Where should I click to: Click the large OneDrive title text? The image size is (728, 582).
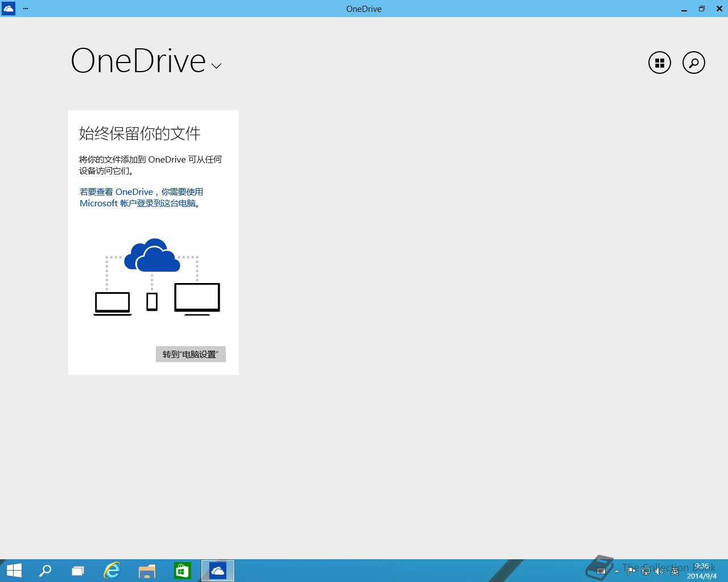point(138,61)
